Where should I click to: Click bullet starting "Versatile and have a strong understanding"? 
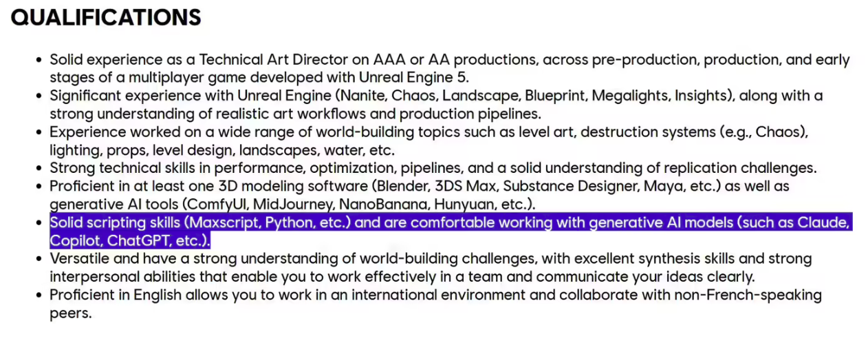tap(431, 267)
